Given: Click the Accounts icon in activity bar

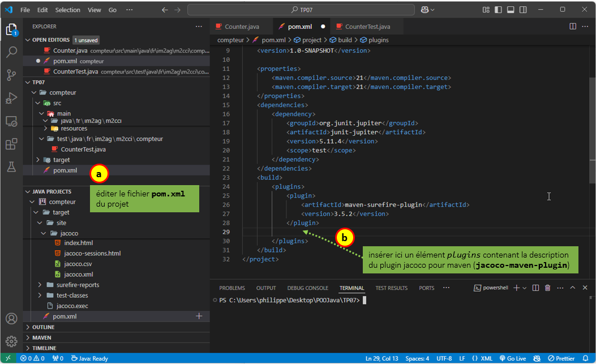Looking at the screenshot, I should click(11, 319).
